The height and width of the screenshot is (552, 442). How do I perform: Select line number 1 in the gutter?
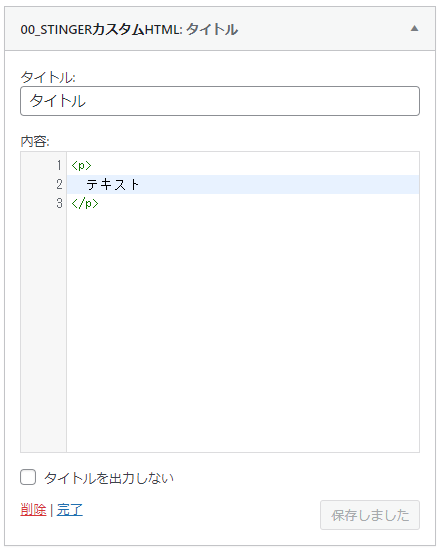(59, 165)
